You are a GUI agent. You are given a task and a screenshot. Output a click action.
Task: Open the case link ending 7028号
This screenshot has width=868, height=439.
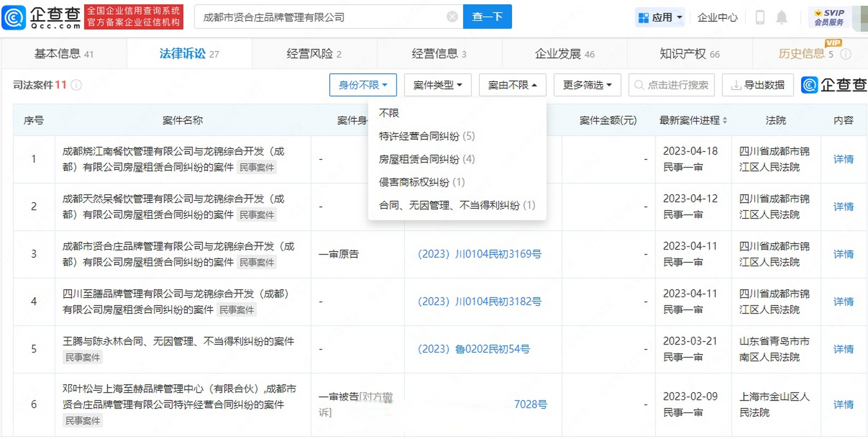(x=530, y=404)
